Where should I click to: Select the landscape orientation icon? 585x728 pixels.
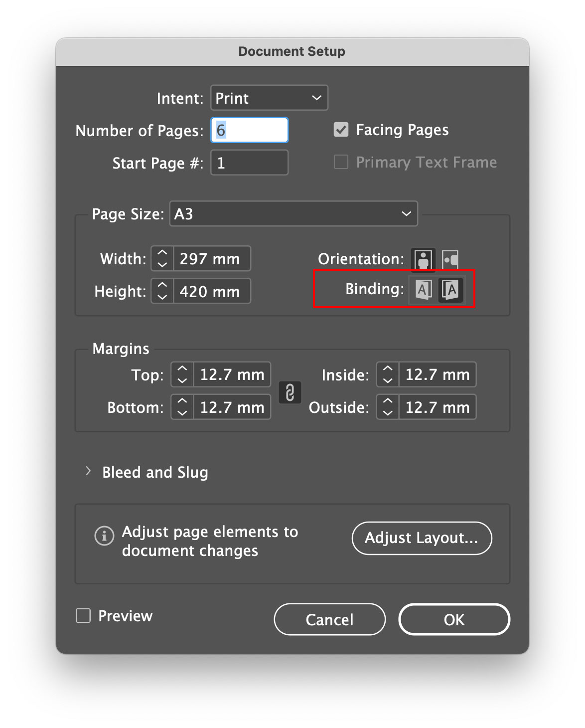point(450,259)
